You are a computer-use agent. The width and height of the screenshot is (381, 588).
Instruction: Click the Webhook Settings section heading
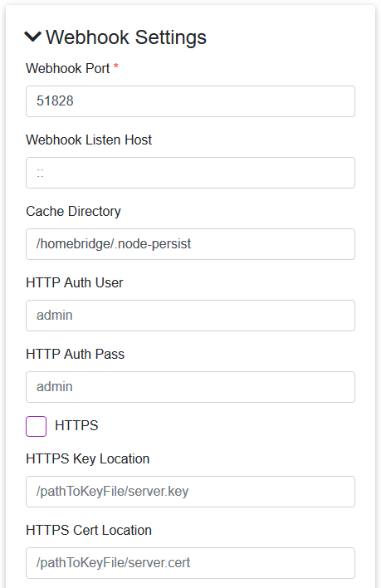click(x=126, y=37)
